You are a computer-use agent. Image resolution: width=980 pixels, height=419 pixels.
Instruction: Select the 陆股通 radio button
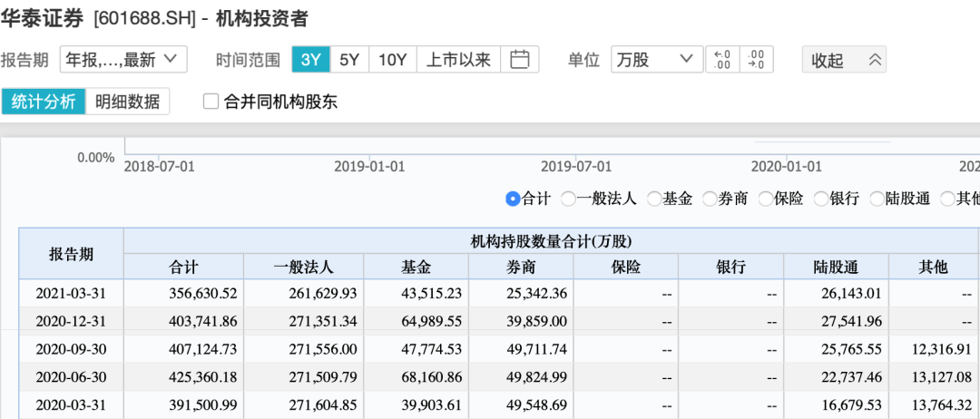click(x=877, y=199)
